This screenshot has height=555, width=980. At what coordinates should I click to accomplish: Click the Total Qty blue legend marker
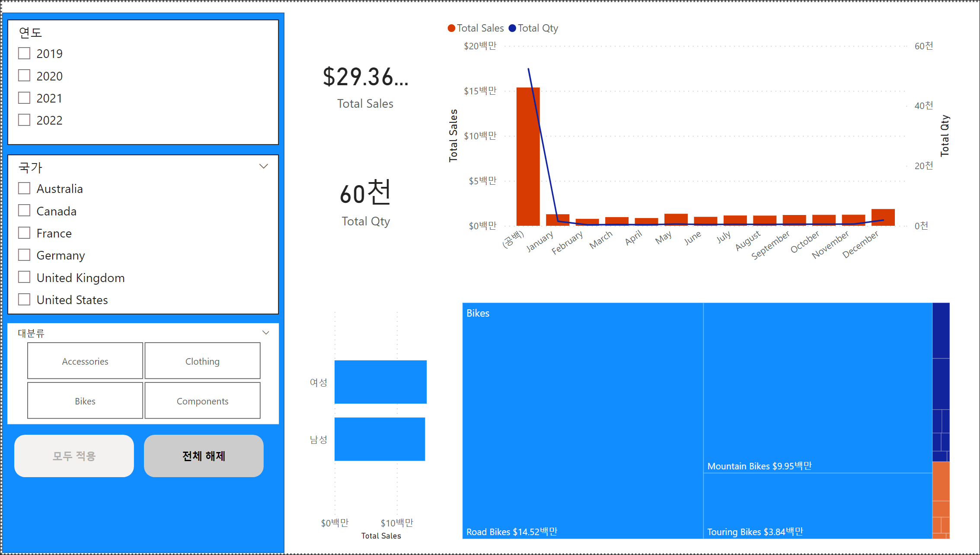point(512,29)
